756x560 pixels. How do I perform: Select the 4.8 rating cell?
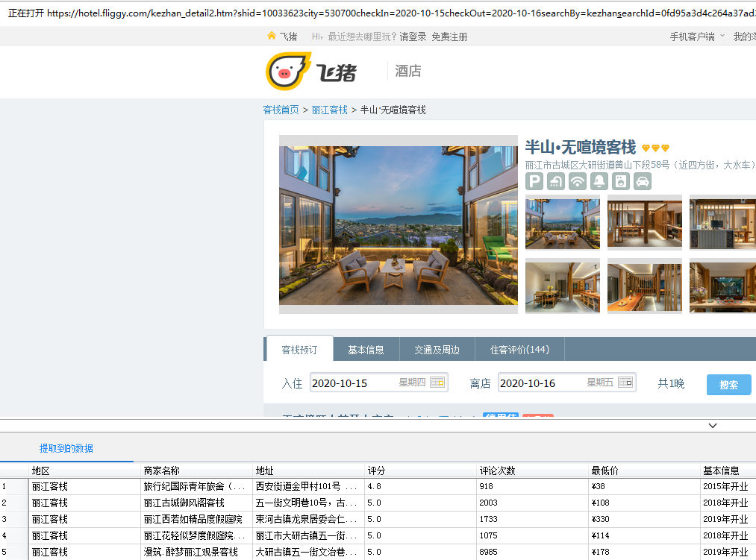tap(421, 486)
